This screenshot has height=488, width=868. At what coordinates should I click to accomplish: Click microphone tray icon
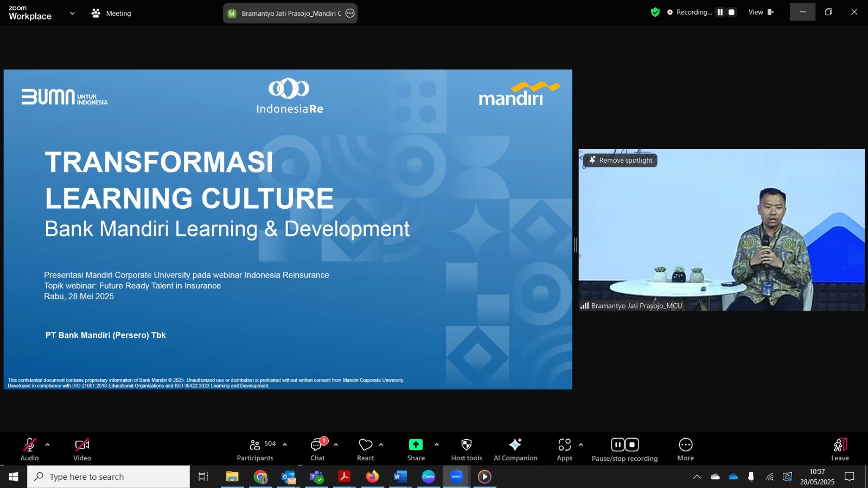pos(751,477)
